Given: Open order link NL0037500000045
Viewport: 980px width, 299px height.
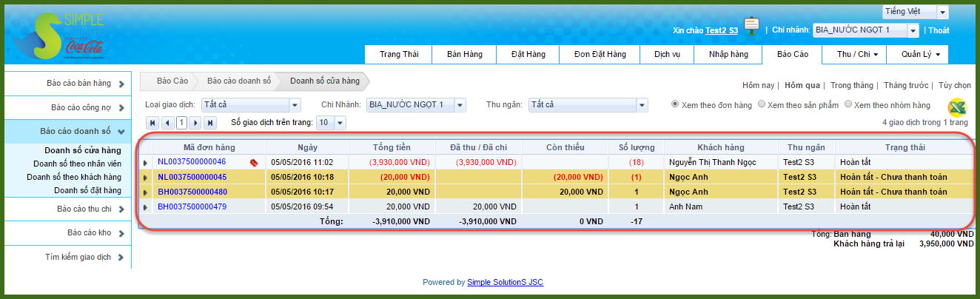Looking at the screenshot, I should pyautogui.click(x=192, y=177).
